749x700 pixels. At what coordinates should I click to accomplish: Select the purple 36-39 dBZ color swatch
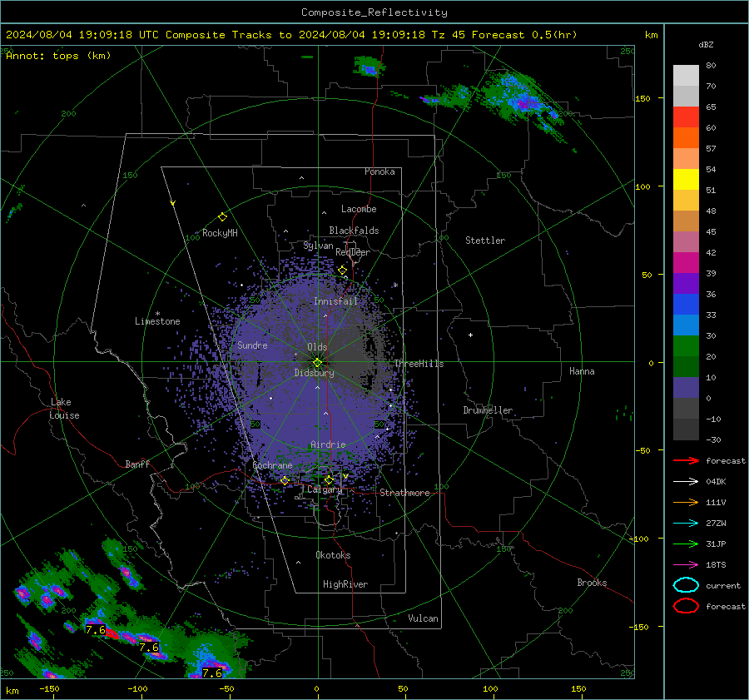coord(686,283)
